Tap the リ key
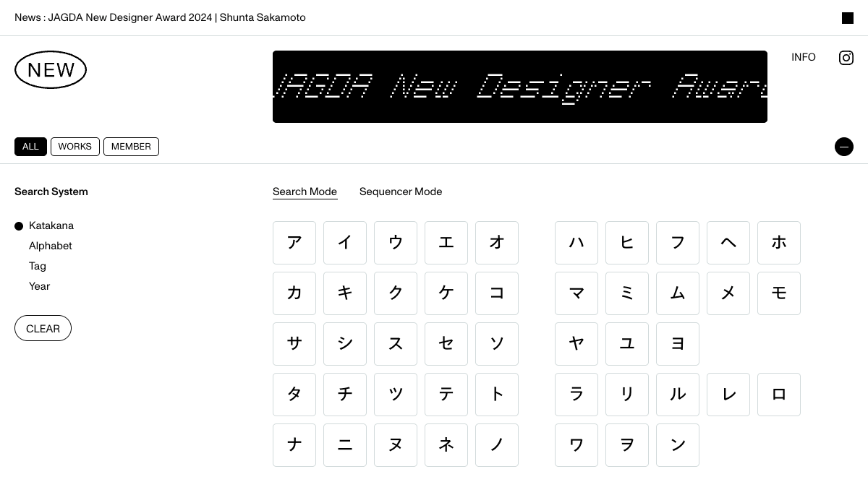 (627, 395)
